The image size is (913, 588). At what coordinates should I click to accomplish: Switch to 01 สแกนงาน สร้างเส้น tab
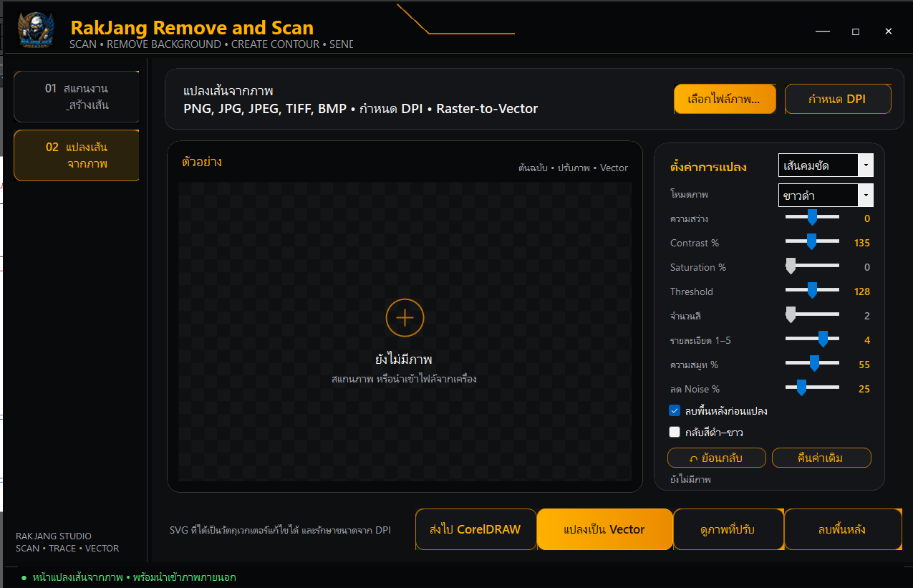click(77, 97)
